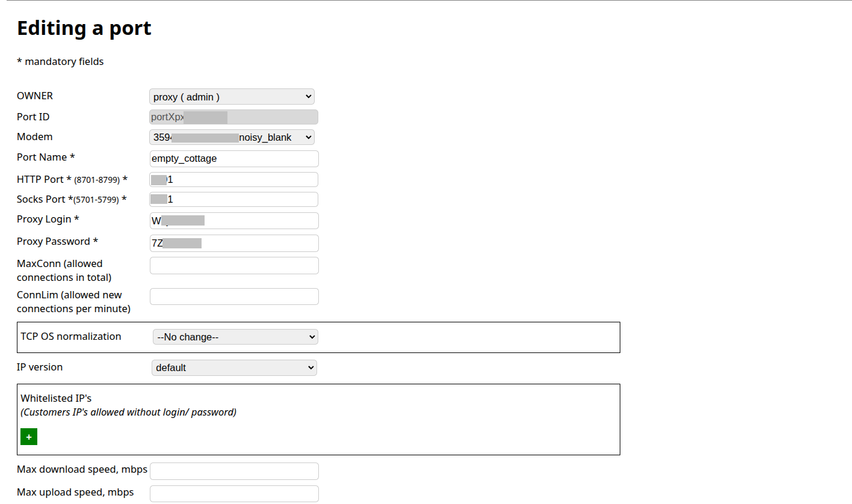Screen dimensions: 852x504
Task: Open TCP OS normalization dropdown
Action: [235, 337]
